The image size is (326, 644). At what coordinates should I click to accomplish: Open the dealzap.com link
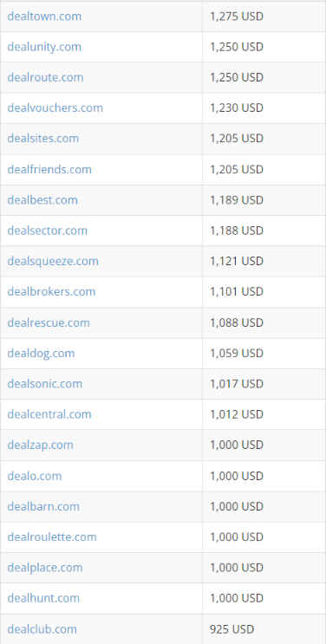[40, 445]
